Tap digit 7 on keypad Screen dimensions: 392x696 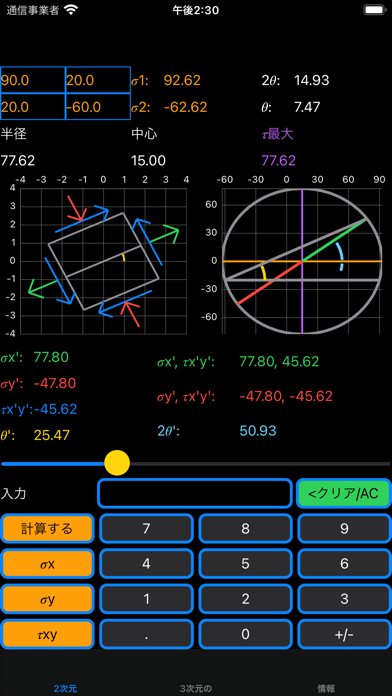pyautogui.click(x=147, y=528)
